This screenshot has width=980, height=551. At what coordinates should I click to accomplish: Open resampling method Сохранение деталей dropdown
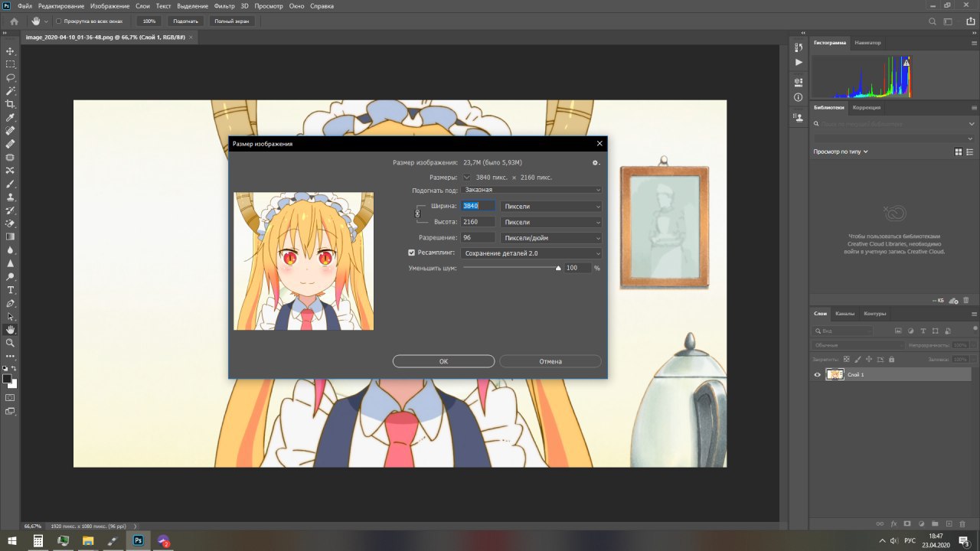coord(532,253)
